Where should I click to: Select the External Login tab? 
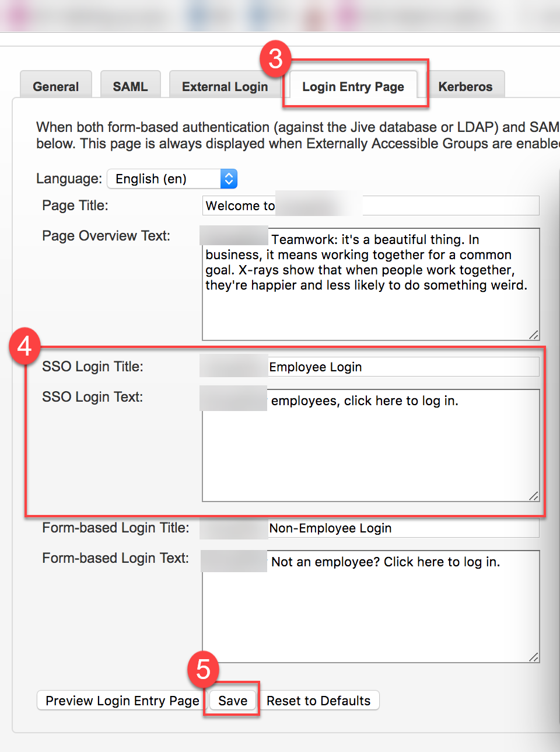point(225,85)
